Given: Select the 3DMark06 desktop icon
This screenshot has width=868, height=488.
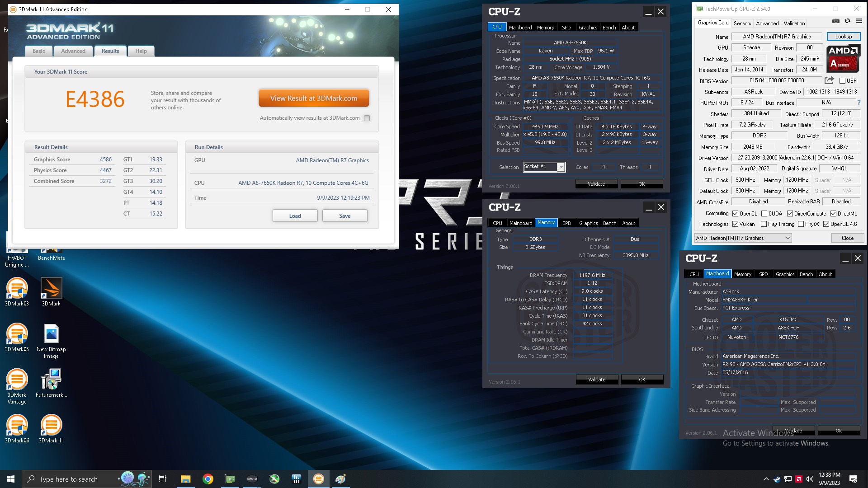Looking at the screenshot, I should click(x=17, y=429).
